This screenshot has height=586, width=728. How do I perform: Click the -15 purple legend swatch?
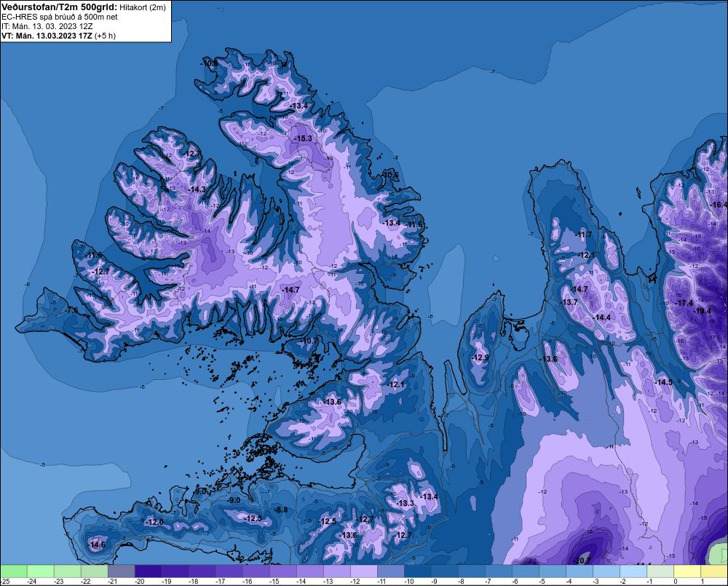[x=282, y=571]
